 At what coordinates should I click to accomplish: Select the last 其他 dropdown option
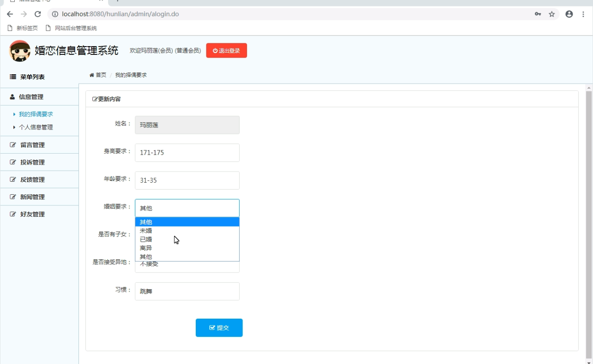point(187,257)
